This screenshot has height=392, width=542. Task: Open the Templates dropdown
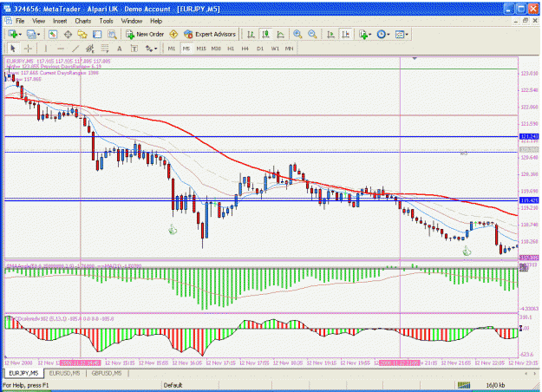(402, 34)
